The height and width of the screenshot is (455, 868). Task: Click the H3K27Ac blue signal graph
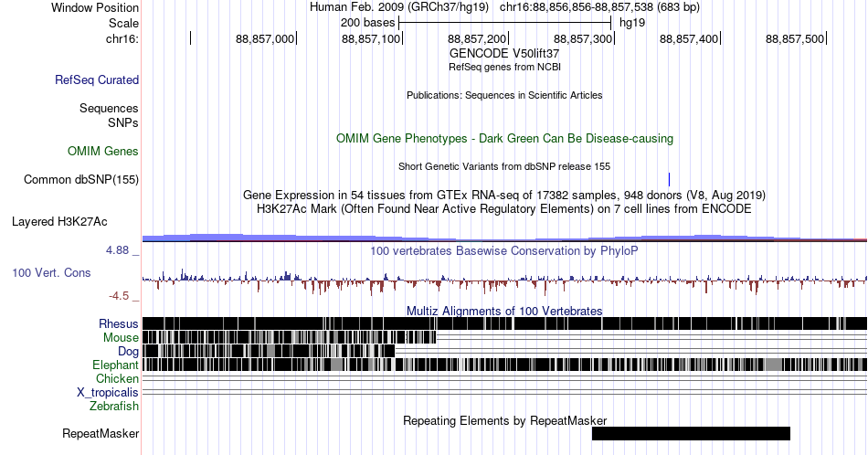pos(504,238)
